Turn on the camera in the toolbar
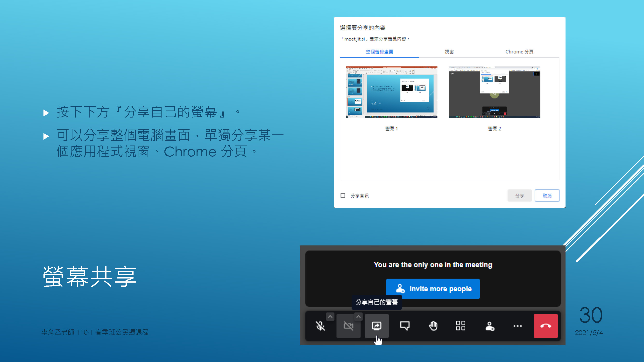The image size is (644, 362). (348, 326)
